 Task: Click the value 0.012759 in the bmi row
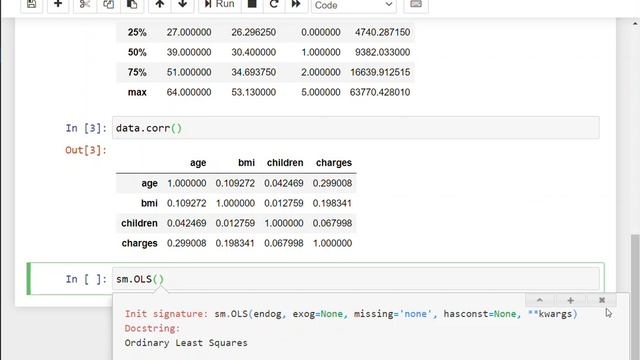point(284,203)
